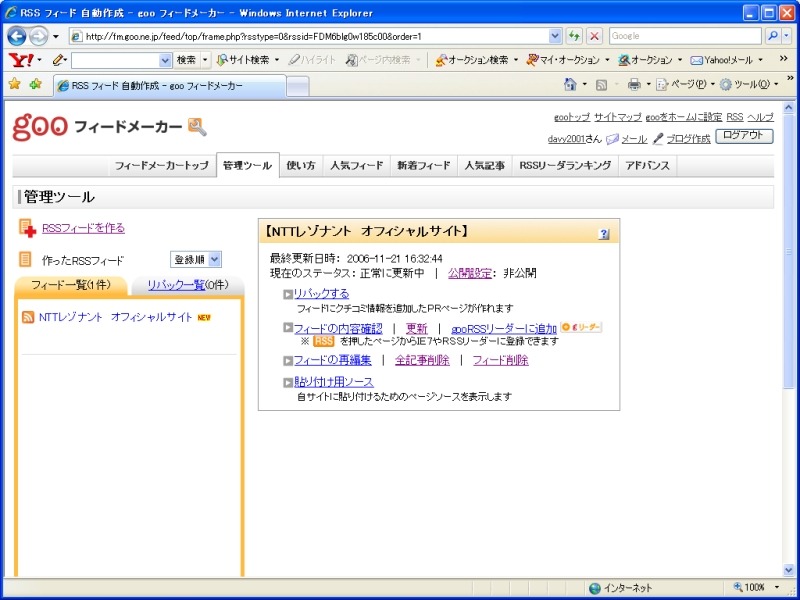Open the サイトマップ link
The image size is (800, 600).
[x=618, y=117]
